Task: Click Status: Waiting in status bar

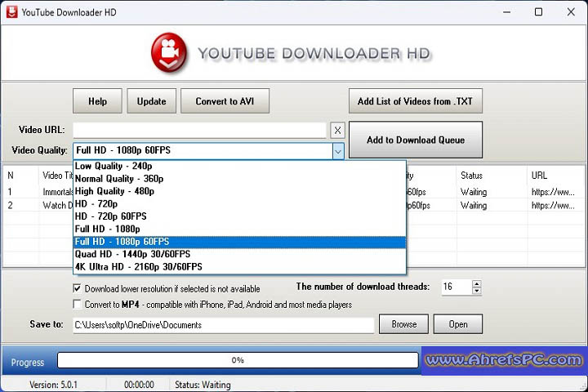Action: pos(203,385)
